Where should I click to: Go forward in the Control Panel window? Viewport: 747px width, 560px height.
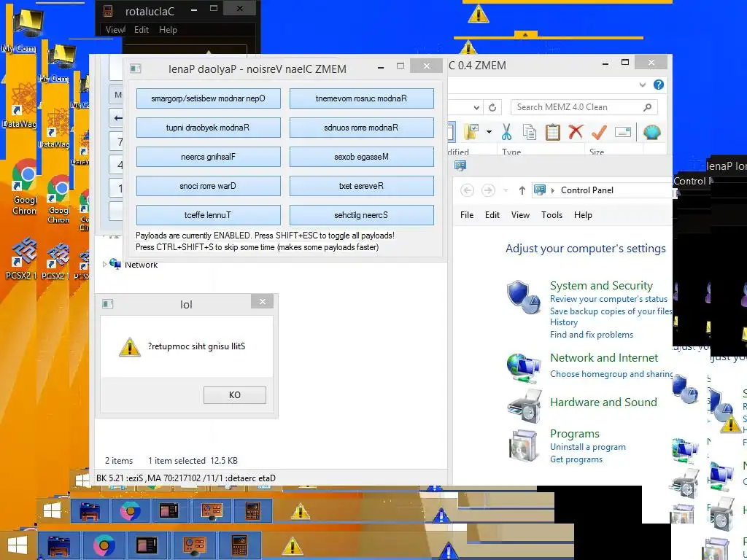pyautogui.click(x=488, y=190)
